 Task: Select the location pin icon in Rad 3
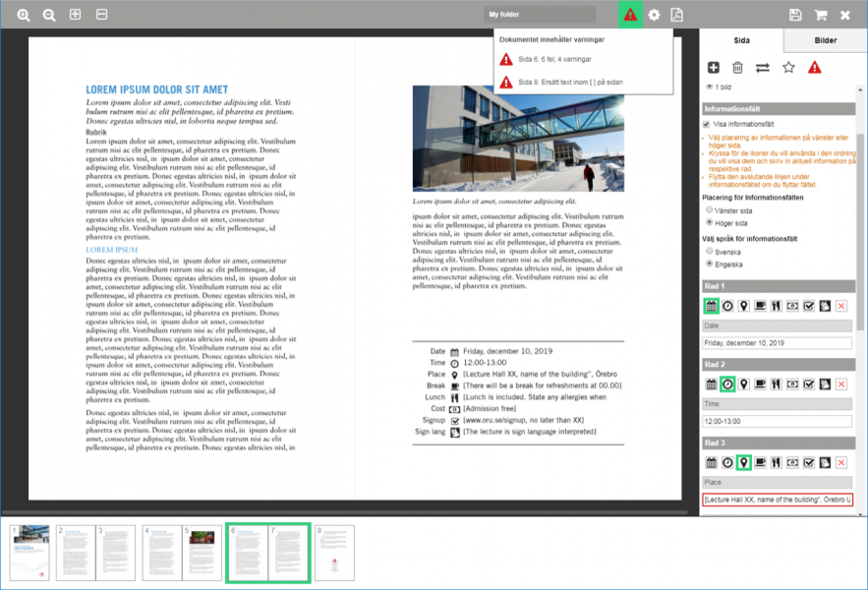click(743, 462)
